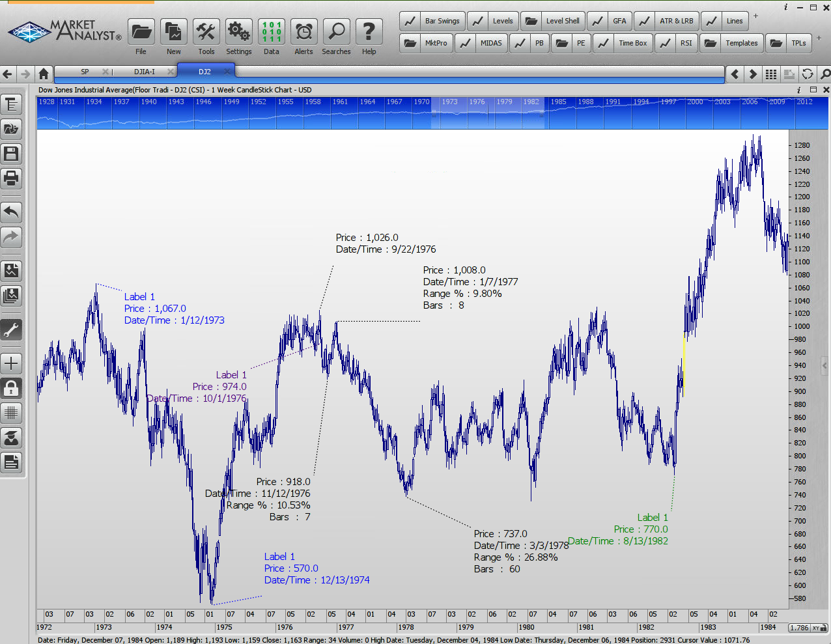831x644 pixels.
Task: Select the DJ2 tab
Action: (x=204, y=72)
